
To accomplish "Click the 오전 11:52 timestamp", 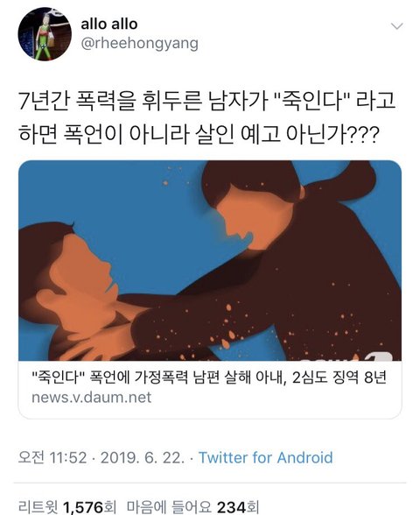I will click(x=52, y=457).
